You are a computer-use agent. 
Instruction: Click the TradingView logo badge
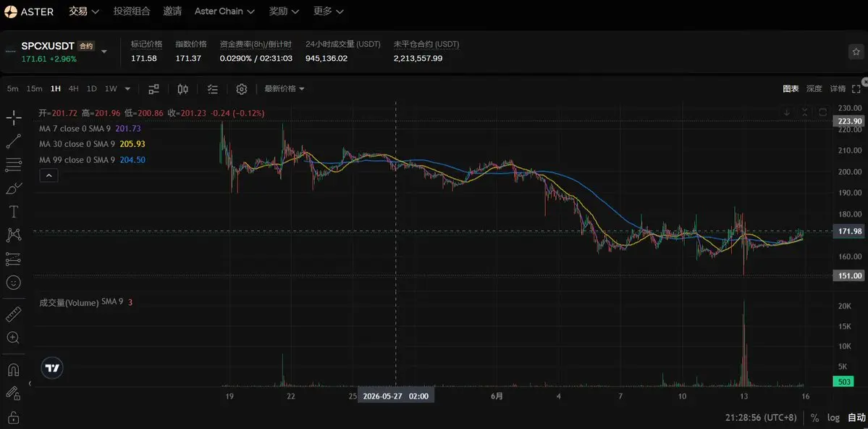tap(53, 367)
